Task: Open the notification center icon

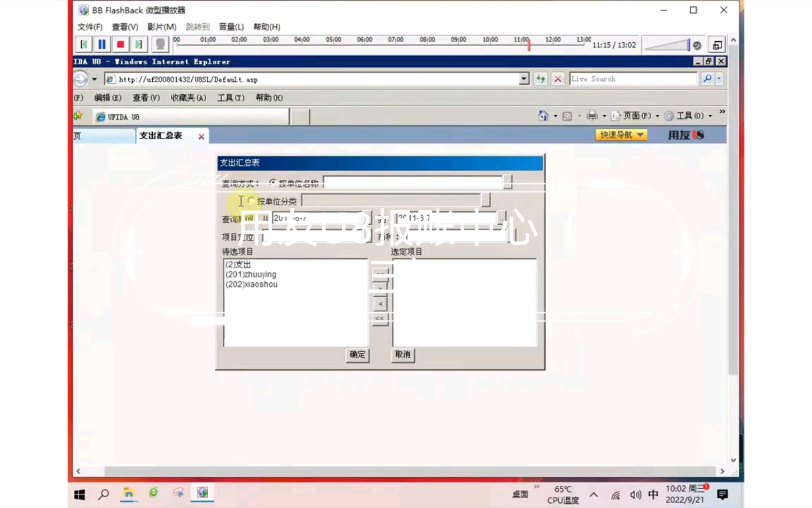Action: pos(722,494)
